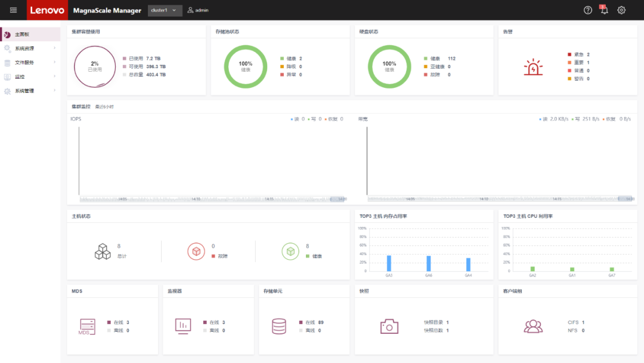
Task: Click the storage pool 100% health ring
Action: coord(246,67)
